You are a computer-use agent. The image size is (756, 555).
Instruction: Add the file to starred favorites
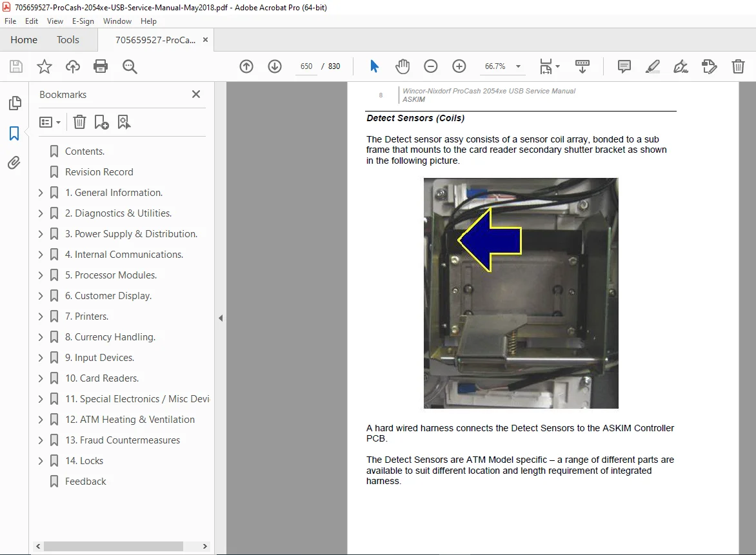tap(45, 66)
